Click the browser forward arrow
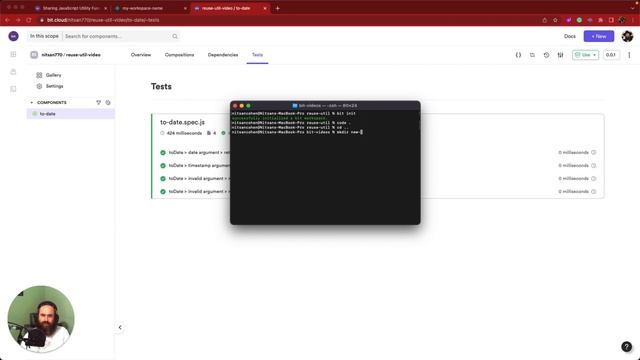 (18, 20)
